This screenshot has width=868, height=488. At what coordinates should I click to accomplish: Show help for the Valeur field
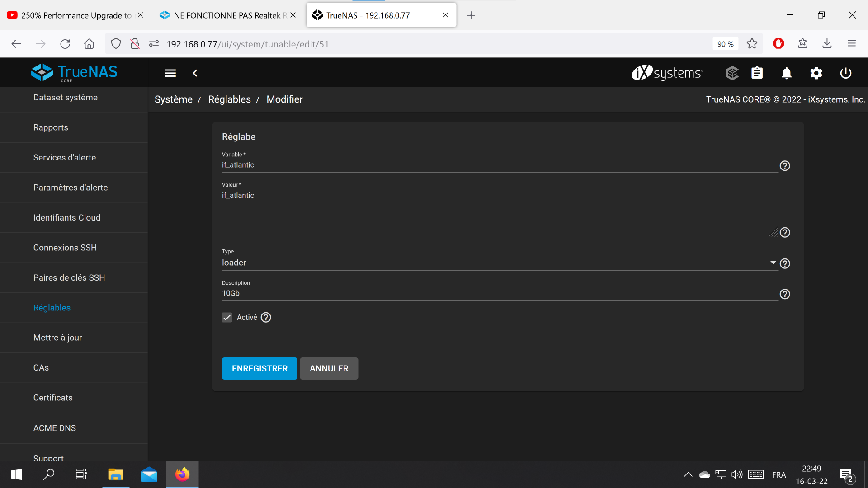coord(785,232)
